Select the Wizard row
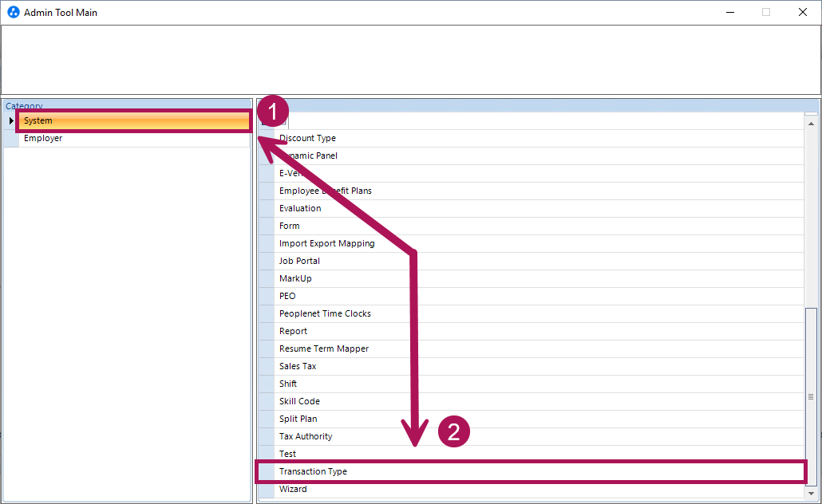Screen dimensions: 822x504 pyautogui.click(x=539, y=490)
